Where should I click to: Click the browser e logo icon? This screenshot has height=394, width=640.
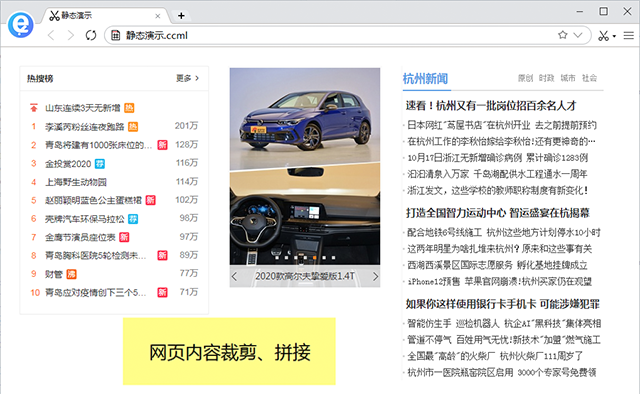20,24
